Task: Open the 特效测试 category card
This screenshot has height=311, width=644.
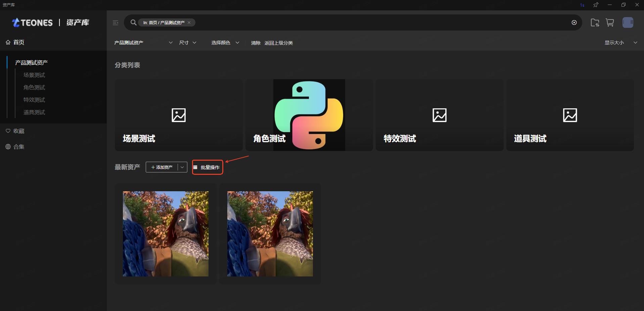Action: [x=439, y=115]
